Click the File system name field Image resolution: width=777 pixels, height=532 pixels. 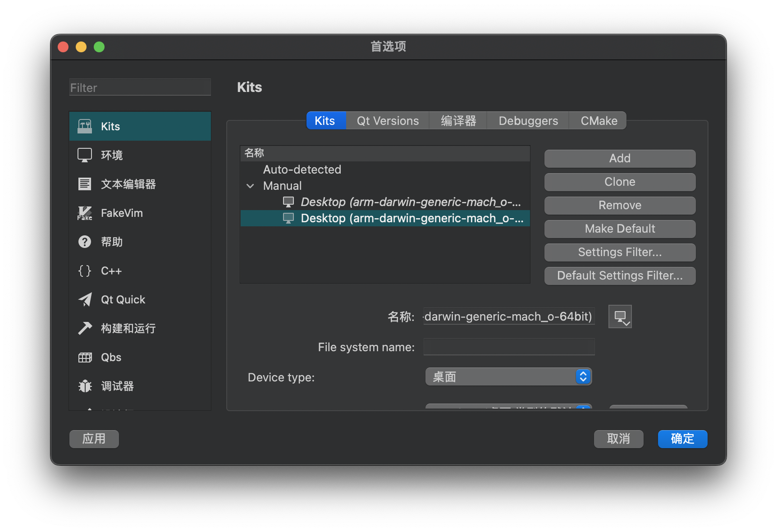pos(509,347)
